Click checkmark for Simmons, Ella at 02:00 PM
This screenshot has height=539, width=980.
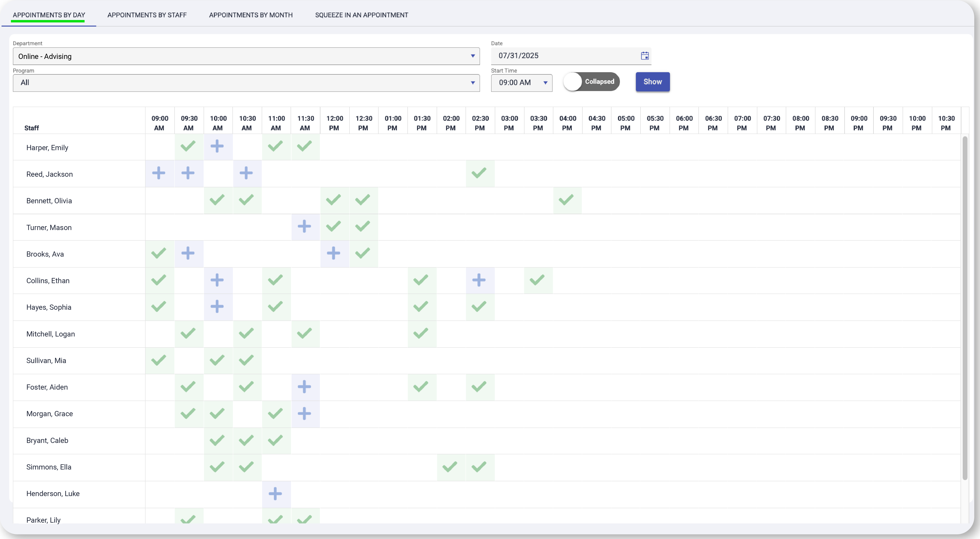(x=450, y=467)
